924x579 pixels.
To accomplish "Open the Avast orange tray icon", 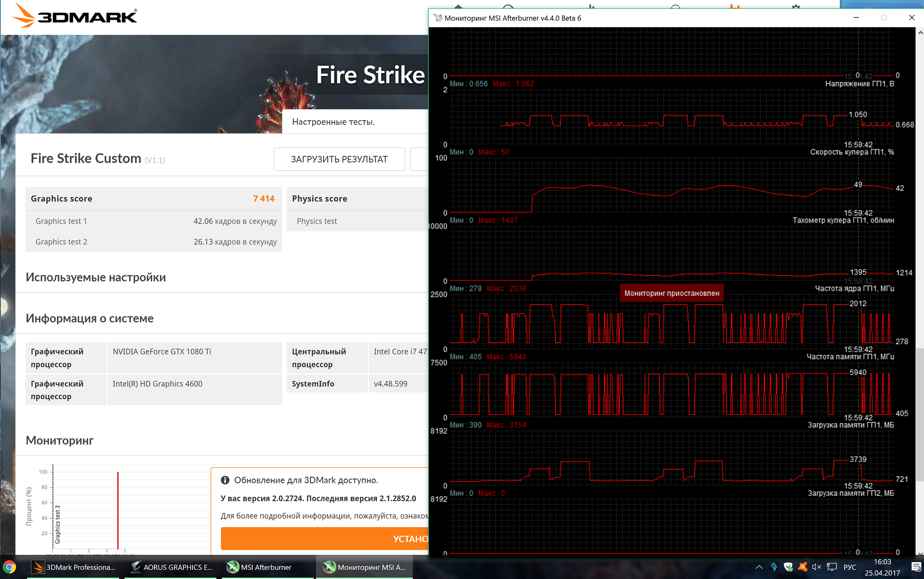I will (x=802, y=567).
